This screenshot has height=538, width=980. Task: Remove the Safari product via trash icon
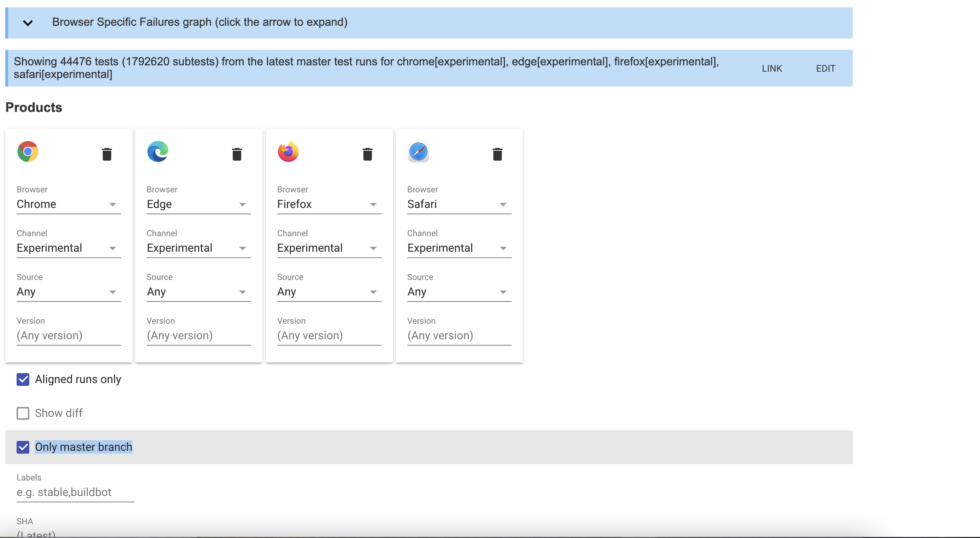click(498, 154)
